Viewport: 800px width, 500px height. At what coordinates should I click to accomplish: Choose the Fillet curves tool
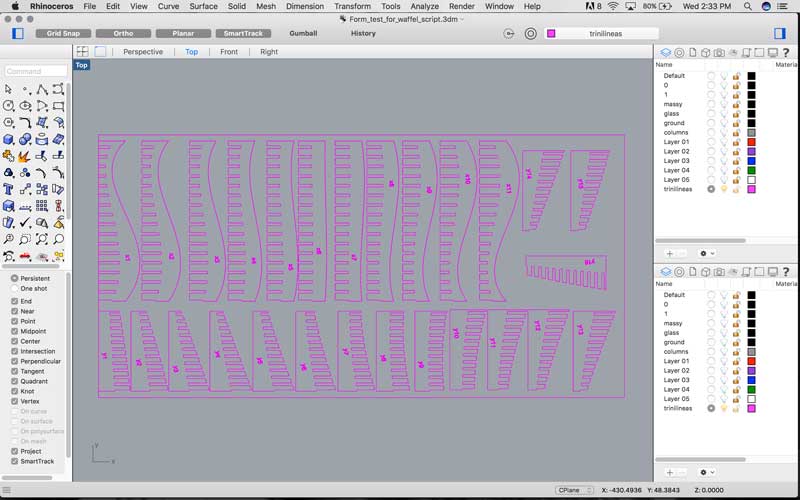click(x=25, y=123)
